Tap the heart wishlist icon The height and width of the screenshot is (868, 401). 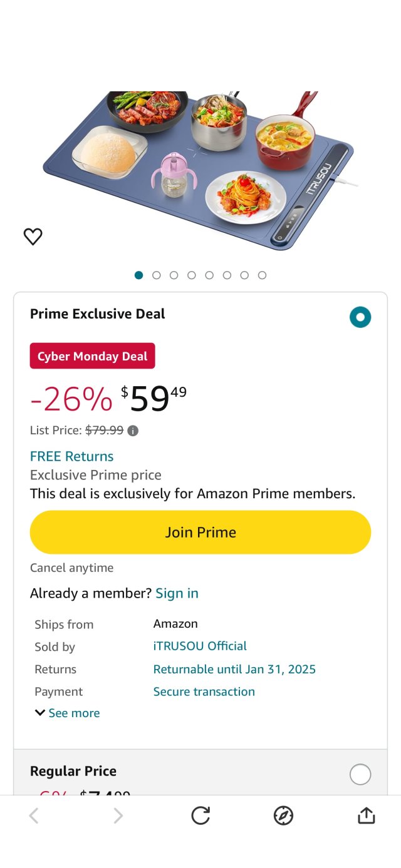pyautogui.click(x=33, y=237)
